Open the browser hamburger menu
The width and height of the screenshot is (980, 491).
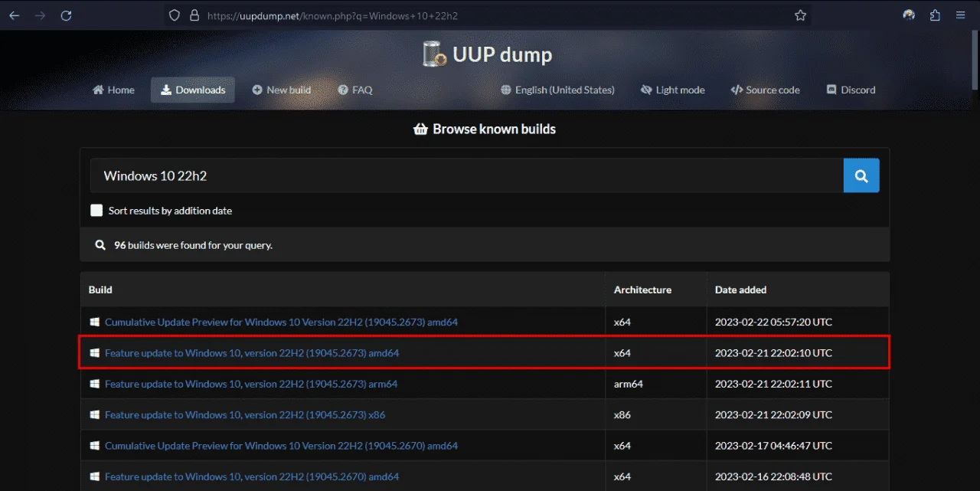coord(961,15)
